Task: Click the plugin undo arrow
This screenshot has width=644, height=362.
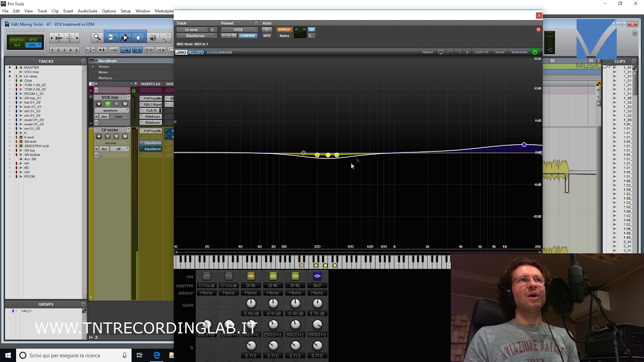Action: tap(450, 52)
